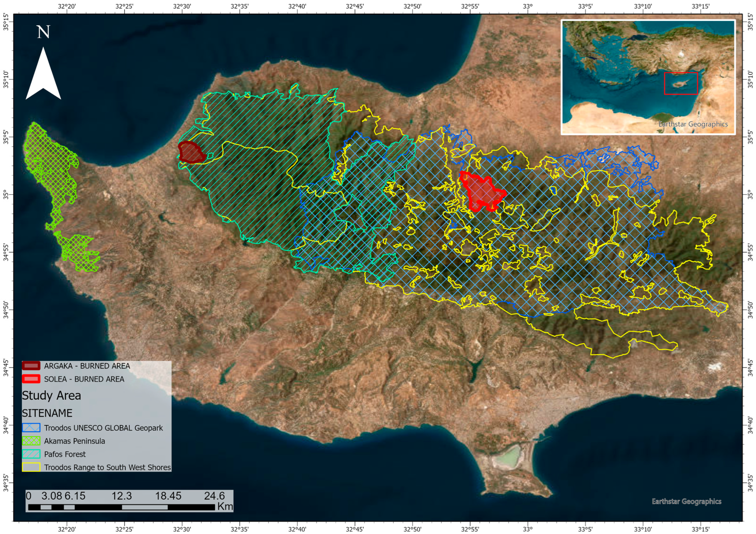Click the large 'N' letter above arrow
756x534 pixels.
click(44, 32)
